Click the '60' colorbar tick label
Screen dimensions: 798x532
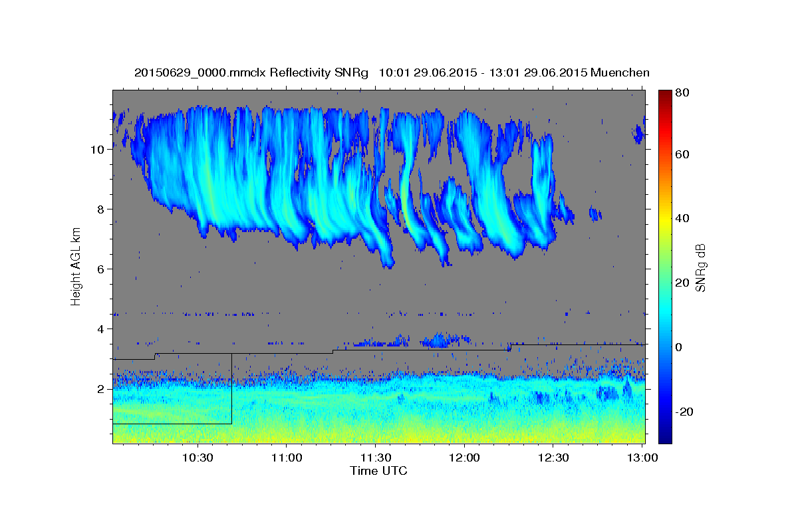(684, 154)
